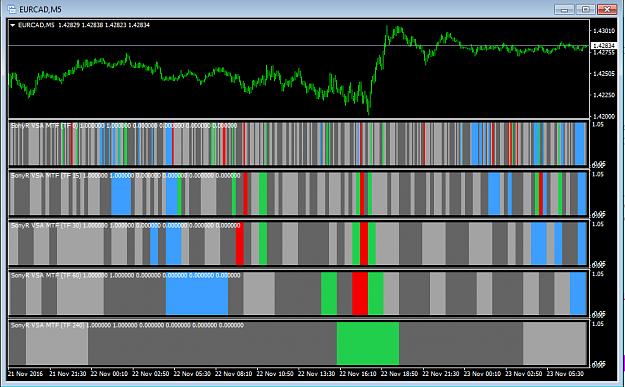This screenshot has width=625, height=387.
Task: Click the 22 Nov 16:10 time axis label
Action: (358, 374)
